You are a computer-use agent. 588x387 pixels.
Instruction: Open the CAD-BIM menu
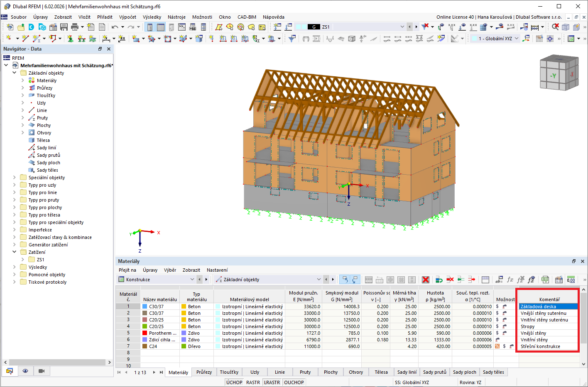tap(247, 17)
